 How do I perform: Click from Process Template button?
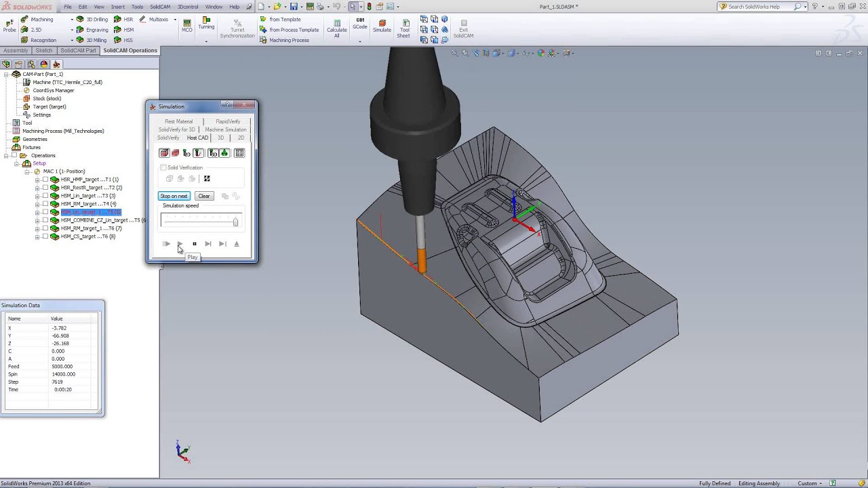pos(290,30)
